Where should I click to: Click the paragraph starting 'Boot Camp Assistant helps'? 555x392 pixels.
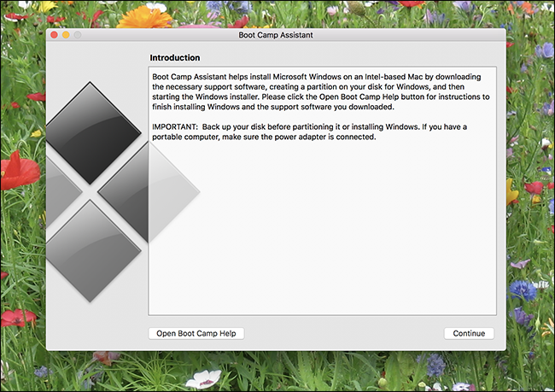321,91
